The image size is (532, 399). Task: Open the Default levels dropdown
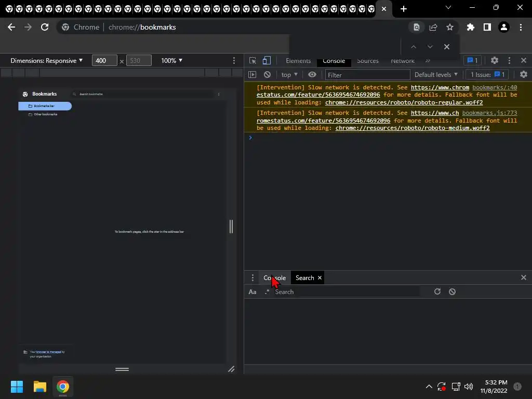pos(436,75)
